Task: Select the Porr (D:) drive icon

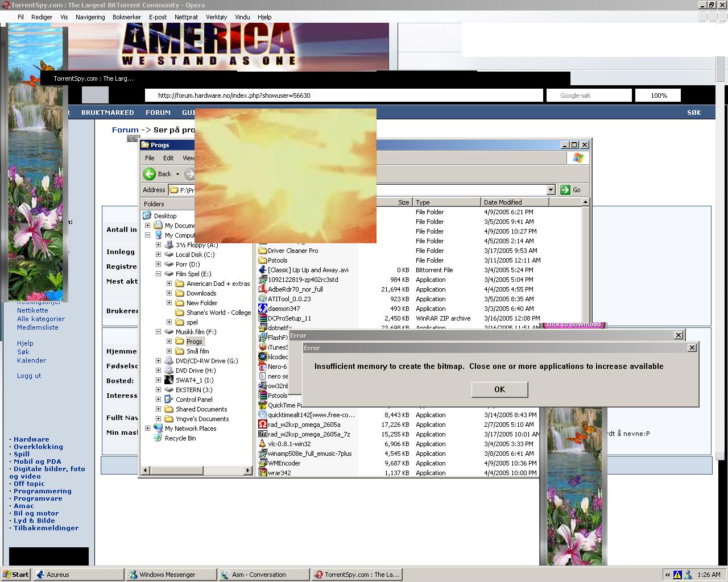Action: tap(169, 264)
